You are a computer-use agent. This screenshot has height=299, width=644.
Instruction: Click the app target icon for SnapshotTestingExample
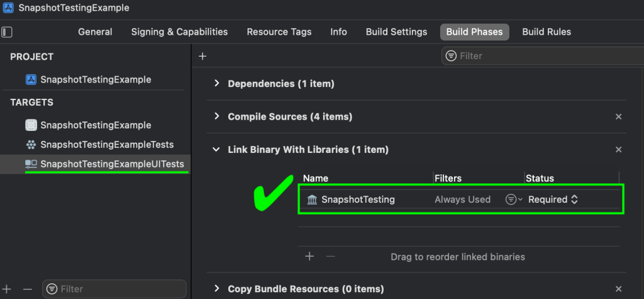coord(31,125)
